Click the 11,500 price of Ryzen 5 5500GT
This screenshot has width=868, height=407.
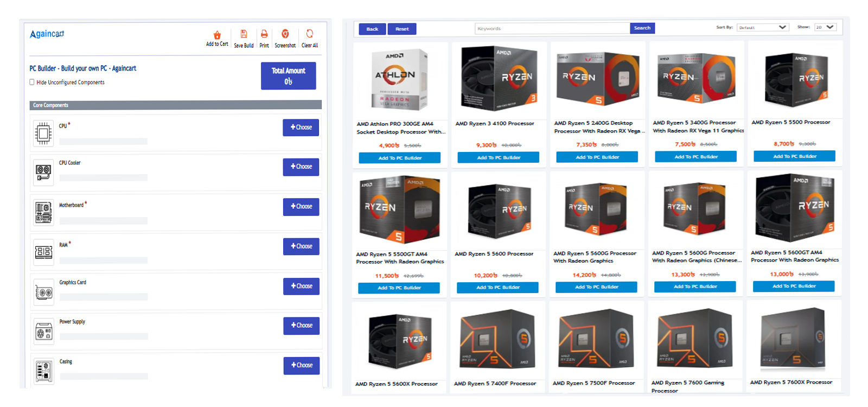[387, 276]
